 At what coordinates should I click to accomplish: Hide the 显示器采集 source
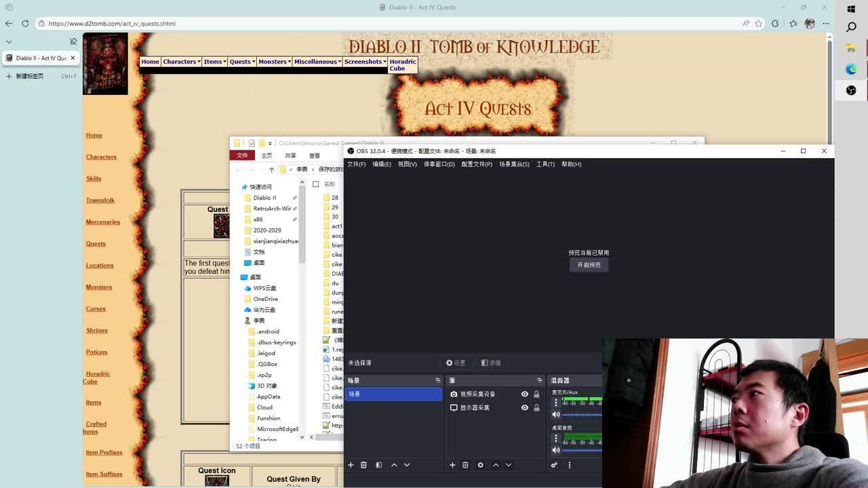click(x=524, y=407)
